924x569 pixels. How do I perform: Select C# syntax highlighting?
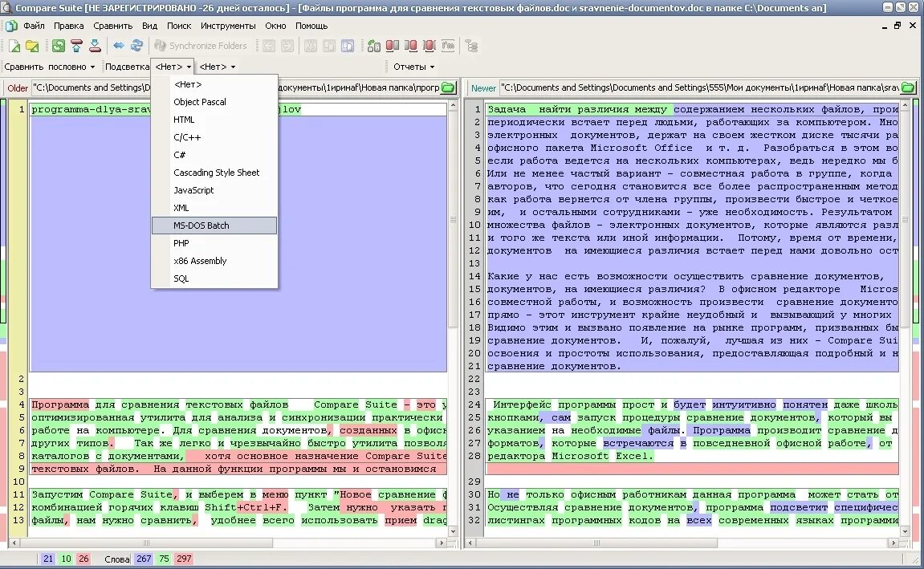tap(214, 155)
